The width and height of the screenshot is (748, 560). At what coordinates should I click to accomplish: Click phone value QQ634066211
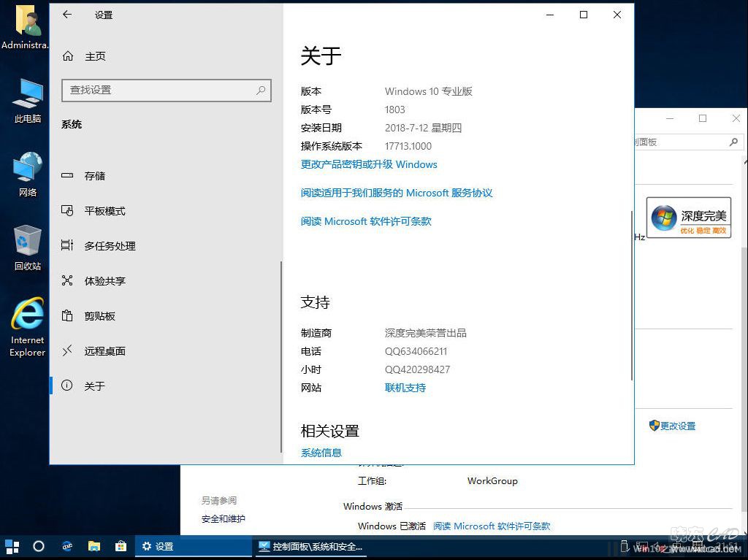click(416, 351)
